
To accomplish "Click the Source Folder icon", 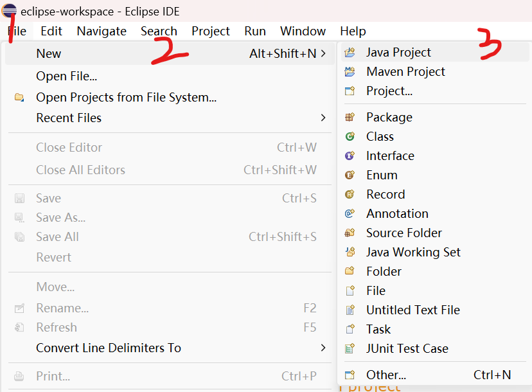I will [350, 233].
